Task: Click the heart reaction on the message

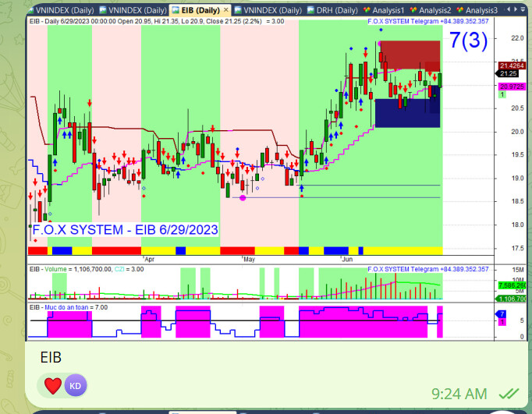Action: [x=53, y=386]
